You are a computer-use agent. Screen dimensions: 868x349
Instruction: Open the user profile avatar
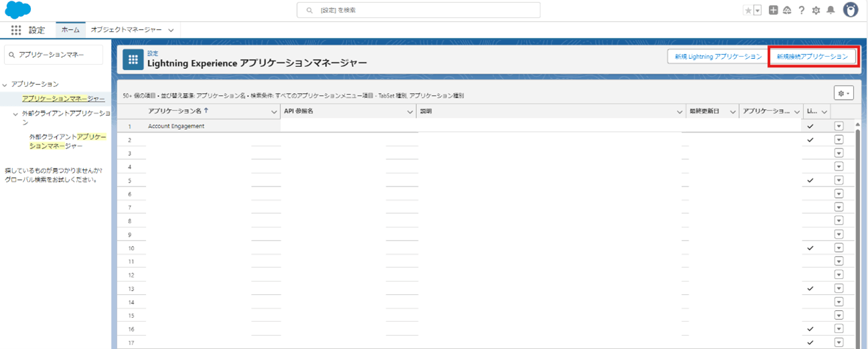pos(851,10)
